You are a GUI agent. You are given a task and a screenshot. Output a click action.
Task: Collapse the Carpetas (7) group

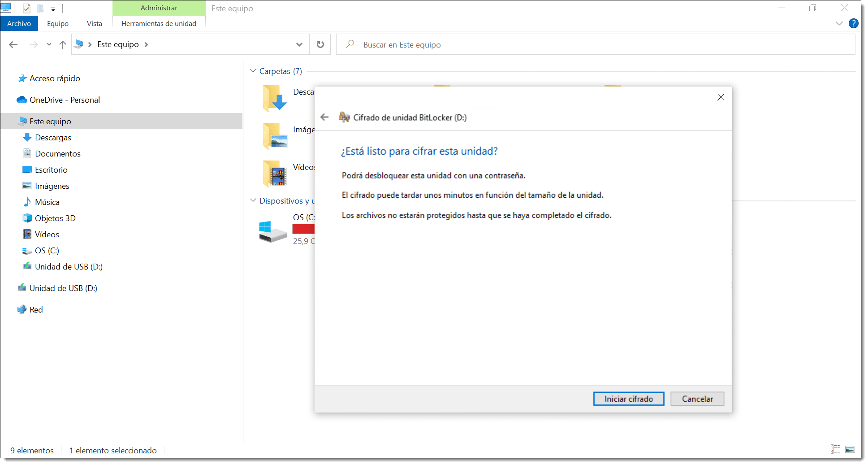[253, 71]
